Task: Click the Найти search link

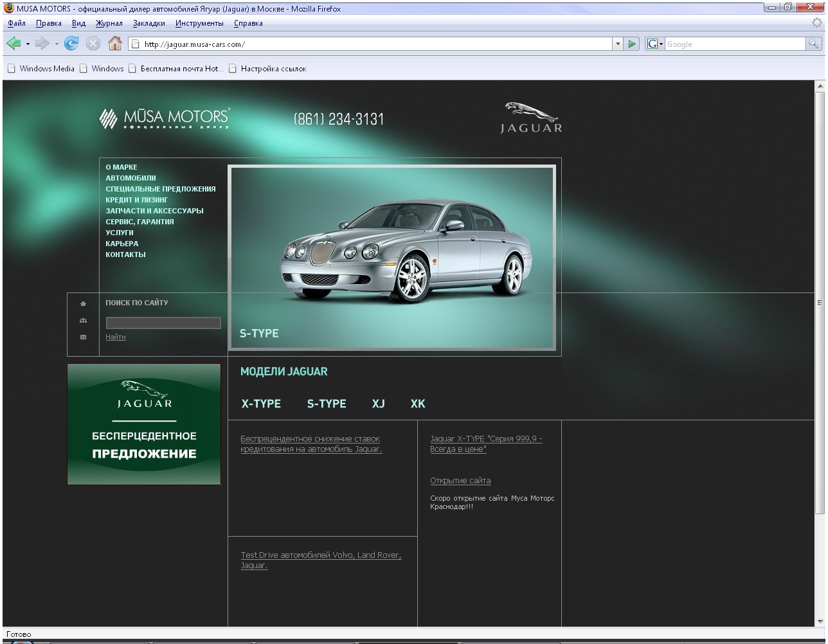Action: pos(115,336)
